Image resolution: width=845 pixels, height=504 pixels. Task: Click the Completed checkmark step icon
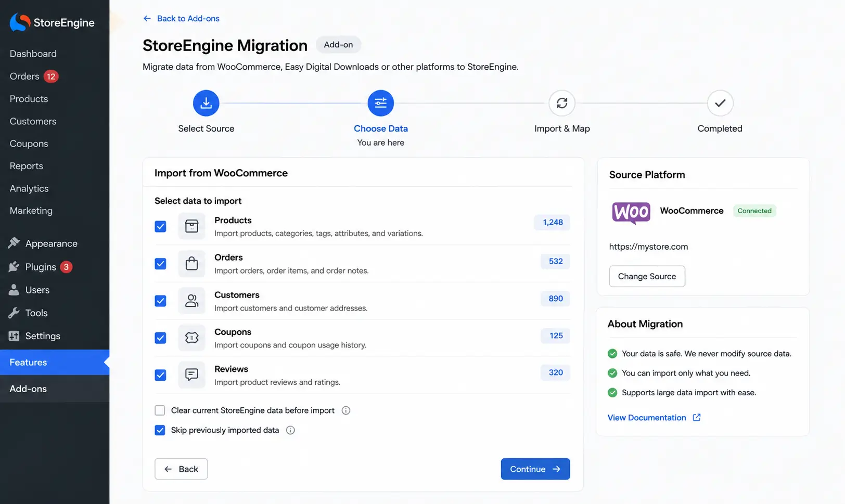click(x=720, y=103)
